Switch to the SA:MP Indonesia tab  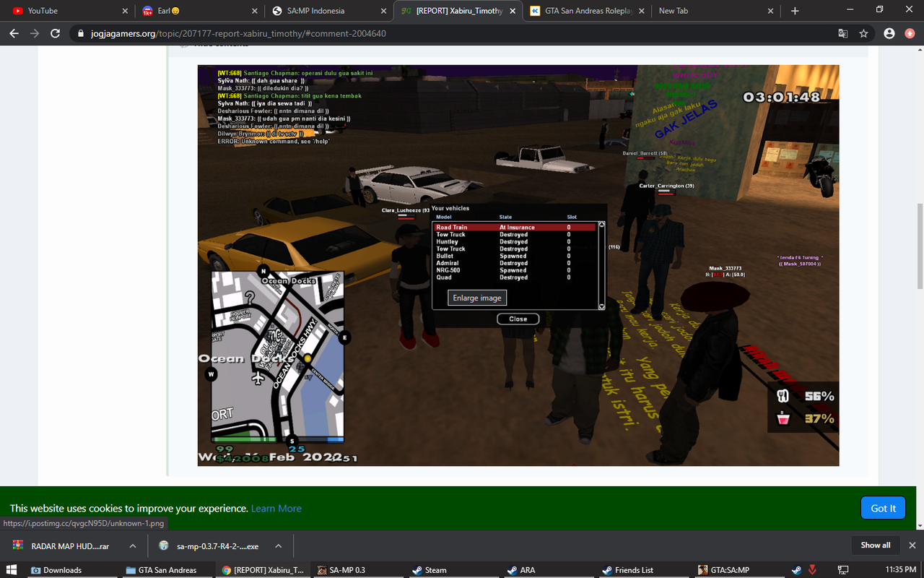[x=328, y=11]
